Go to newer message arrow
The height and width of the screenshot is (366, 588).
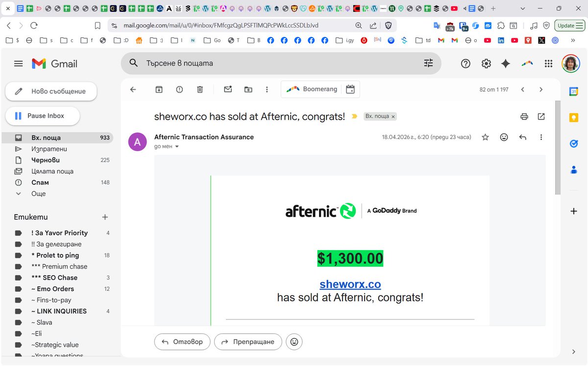(x=522, y=89)
